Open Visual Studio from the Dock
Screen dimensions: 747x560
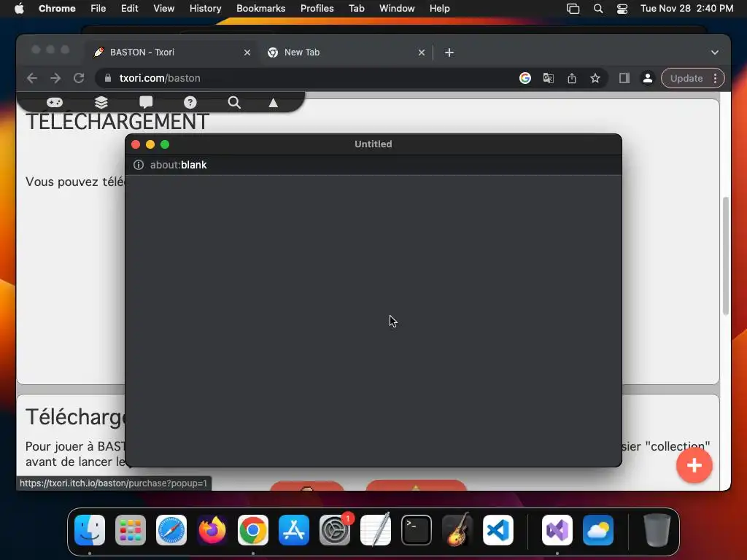[x=557, y=530]
